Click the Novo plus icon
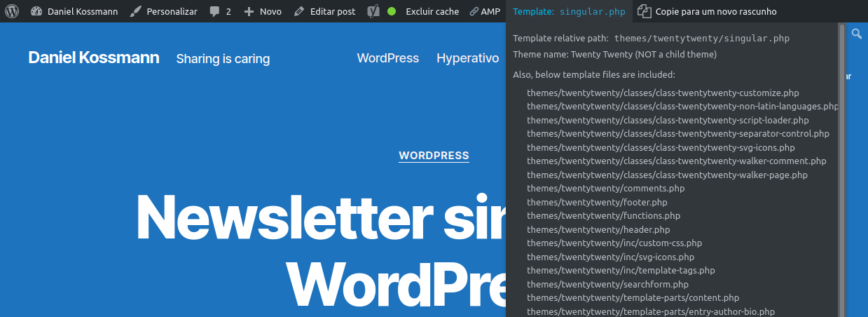 pyautogui.click(x=249, y=11)
